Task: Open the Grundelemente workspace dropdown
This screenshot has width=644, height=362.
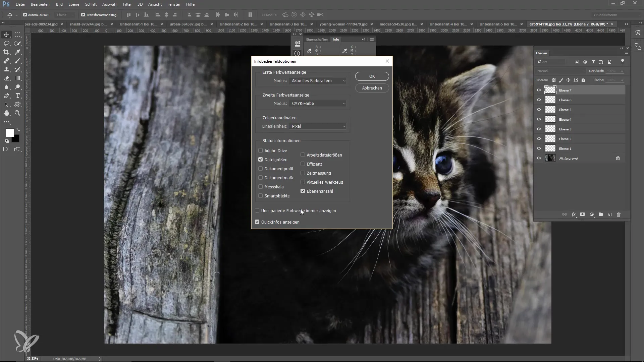Action: pyautogui.click(x=616, y=15)
